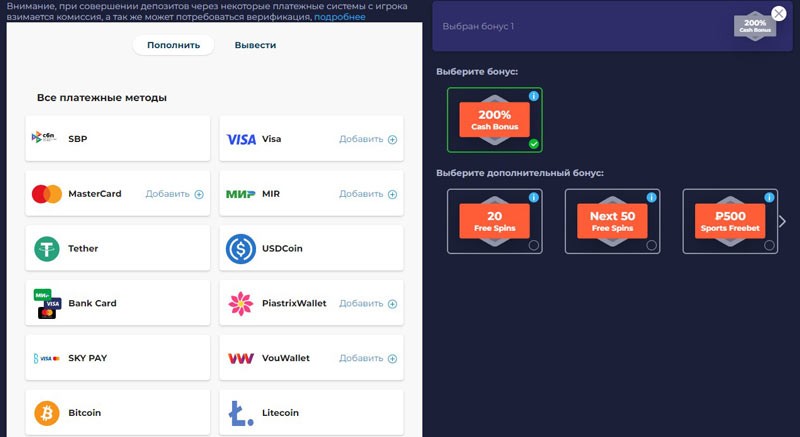The width and height of the screenshot is (800, 437).
Task: Click the Bitcoin payment icon
Action: pyautogui.click(x=46, y=412)
